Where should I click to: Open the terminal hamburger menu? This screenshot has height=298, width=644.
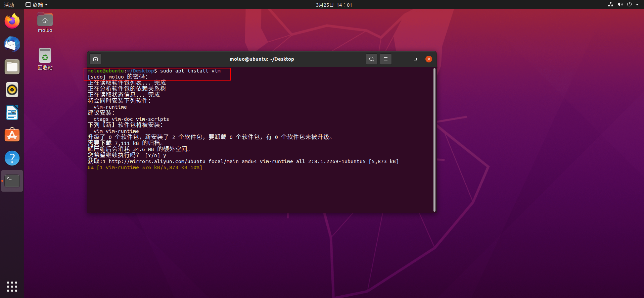[385, 59]
